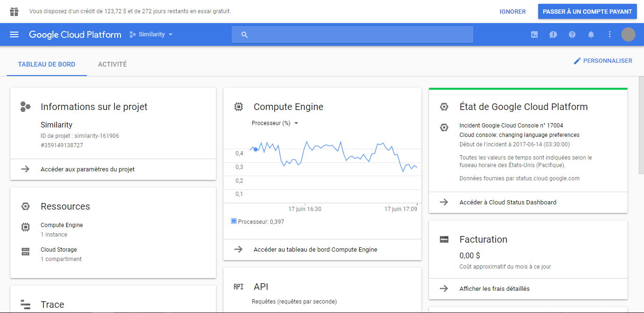The image size is (644, 313).
Task: Open the navigation hamburger menu
Action: click(x=14, y=34)
